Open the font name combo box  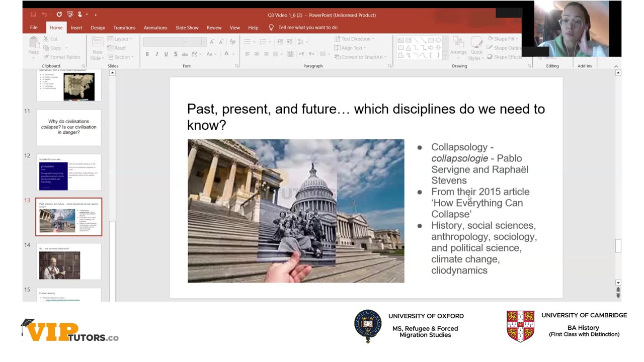click(166, 42)
